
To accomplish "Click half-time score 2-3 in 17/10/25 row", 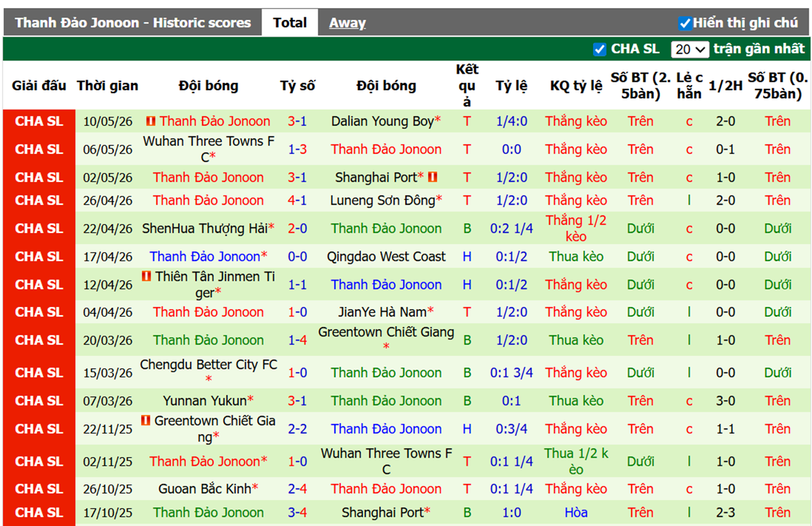I will point(726,513).
